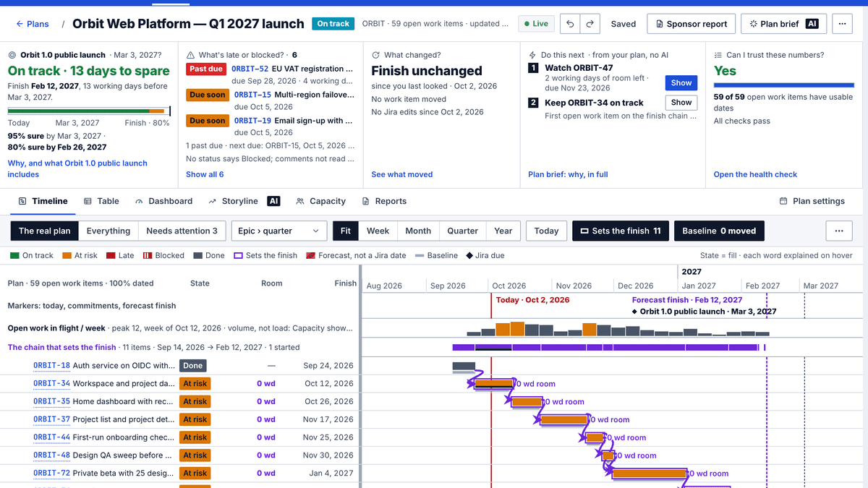Switch to the Capacity tab

(x=320, y=201)
